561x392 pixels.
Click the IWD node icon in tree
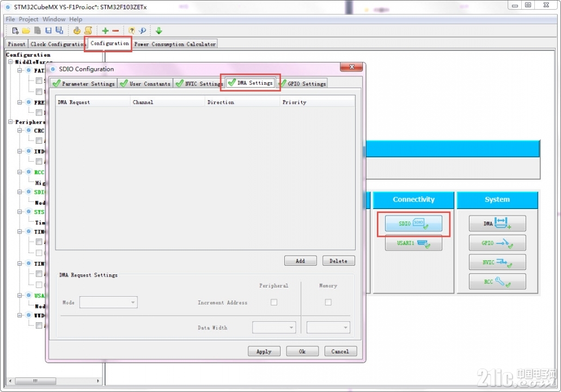point(29,151)
